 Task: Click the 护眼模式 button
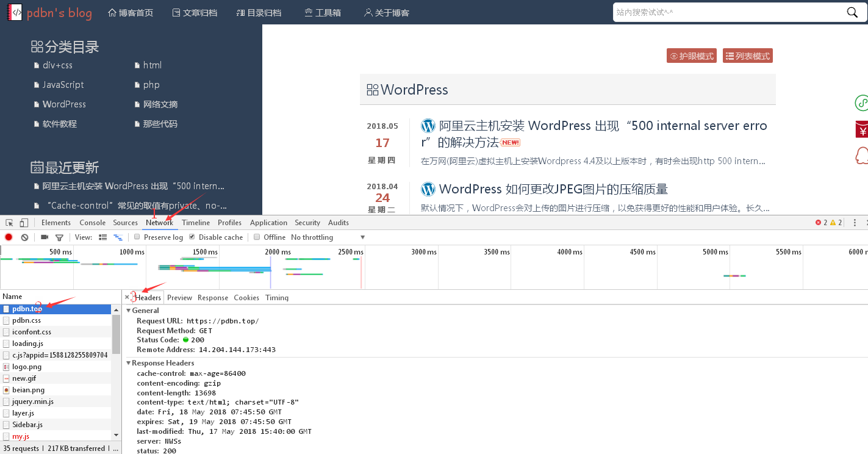(691, 56)
